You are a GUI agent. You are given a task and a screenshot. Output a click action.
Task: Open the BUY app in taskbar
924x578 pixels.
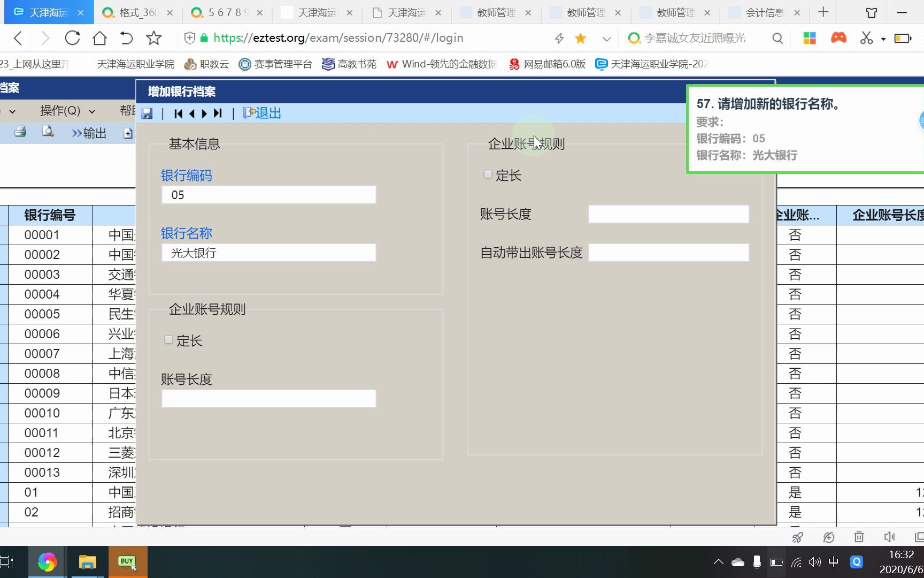(127, 562)
